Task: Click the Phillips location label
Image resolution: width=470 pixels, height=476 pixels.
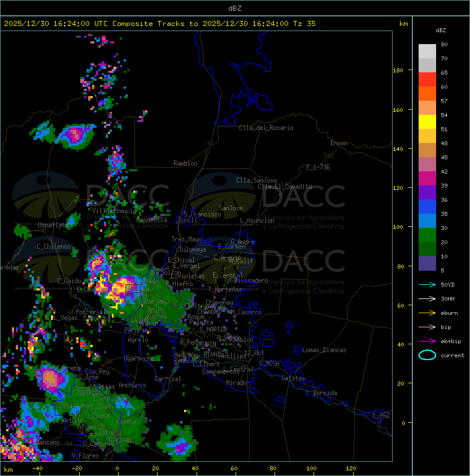Action: pos(233,356)
